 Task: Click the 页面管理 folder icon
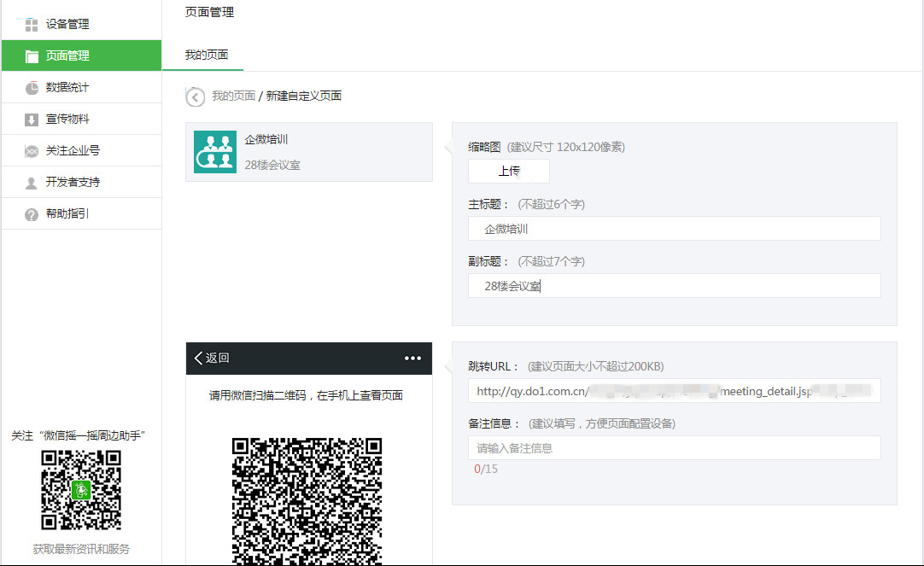32,56
